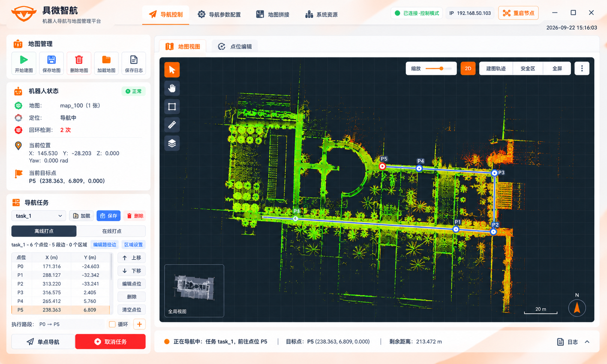Choose the rectangle selection tool

[172, 106]
